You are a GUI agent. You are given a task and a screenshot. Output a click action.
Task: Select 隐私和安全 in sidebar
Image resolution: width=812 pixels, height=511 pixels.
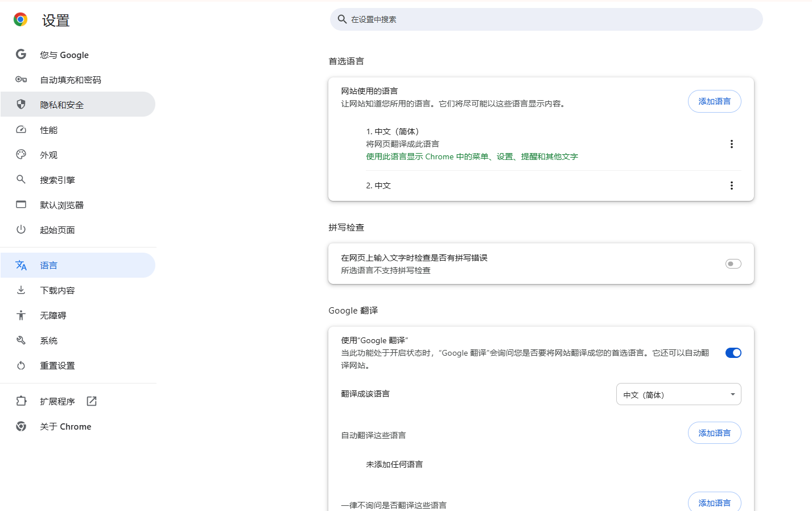[x=78, y=105]
